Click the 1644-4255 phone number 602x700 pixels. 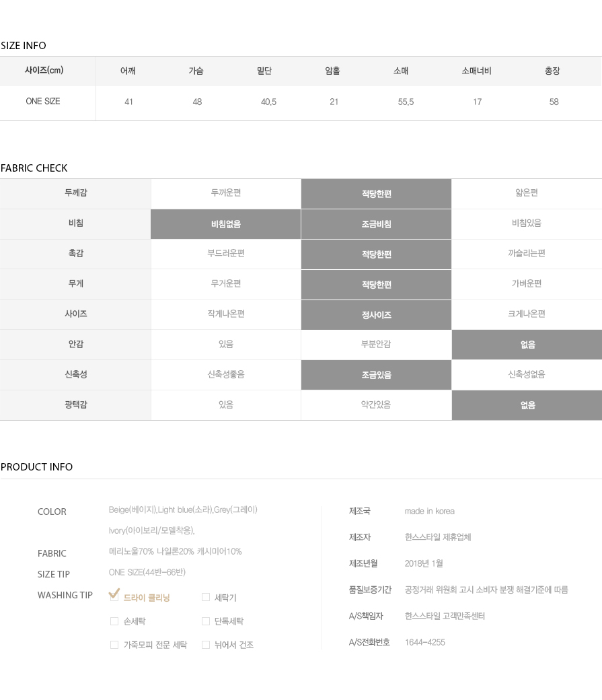pos(425,642)
